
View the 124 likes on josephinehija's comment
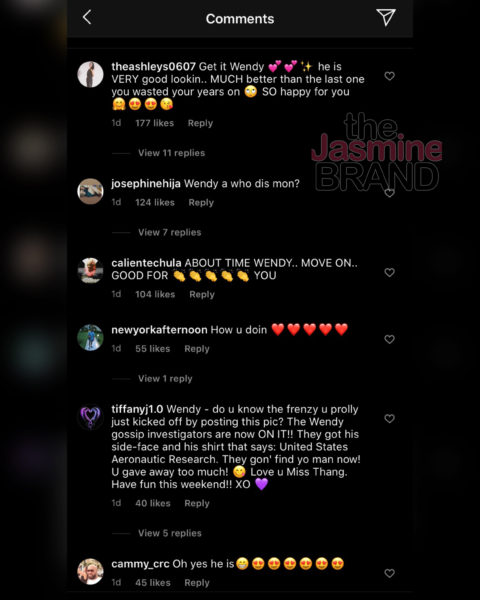click(155, 202)
